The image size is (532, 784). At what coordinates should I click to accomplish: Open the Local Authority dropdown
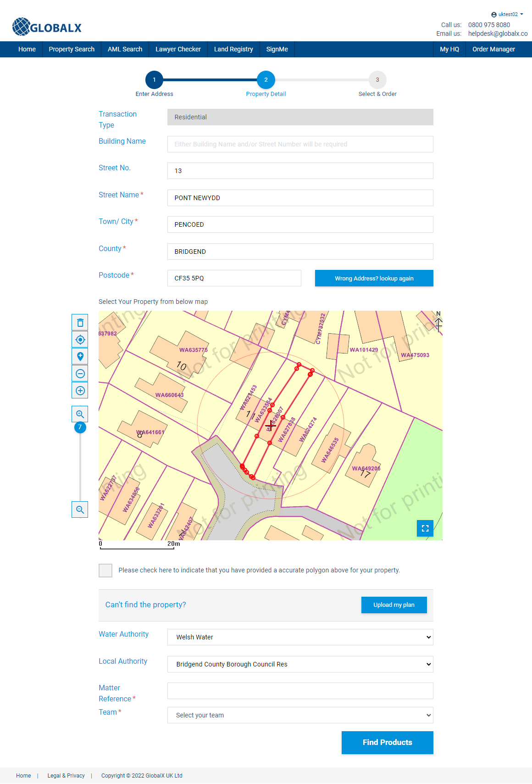point(300,664)
